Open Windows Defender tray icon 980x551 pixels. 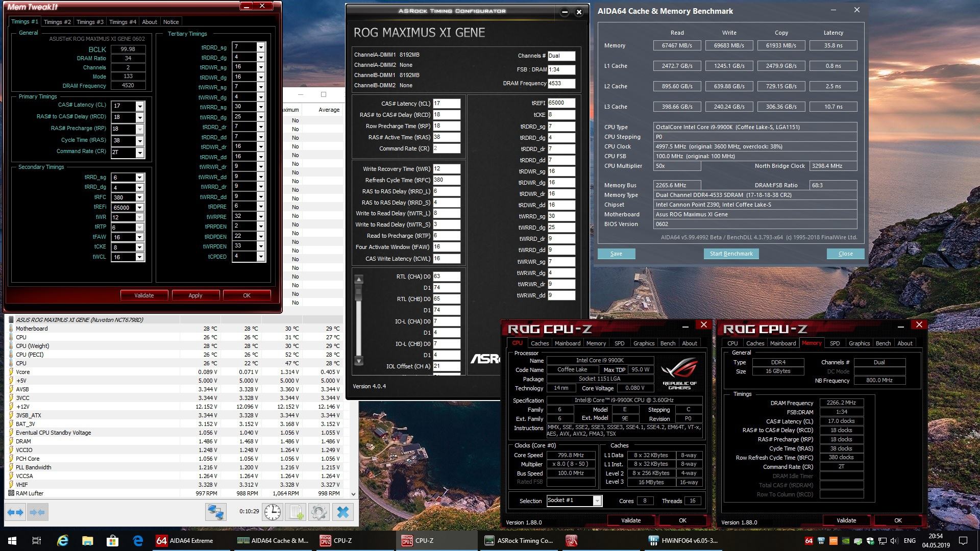[x=870, y=541]
